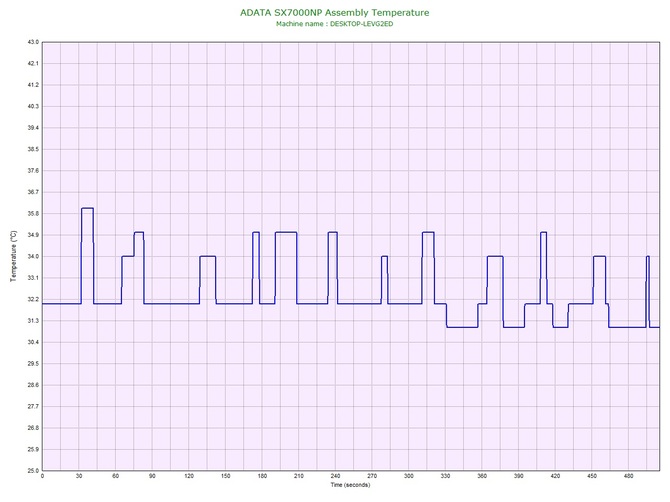Click the 390 seconds time axis label
Screen dimensions: 670x502
519,476
